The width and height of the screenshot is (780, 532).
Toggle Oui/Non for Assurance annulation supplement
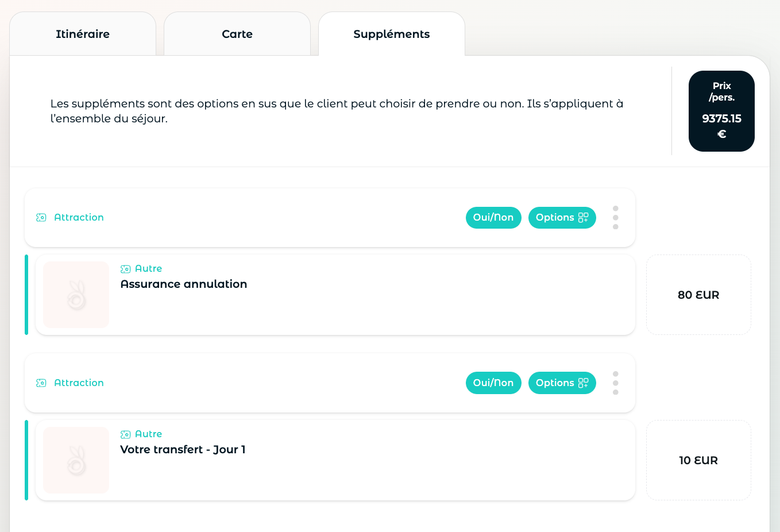tap(493, 218)
